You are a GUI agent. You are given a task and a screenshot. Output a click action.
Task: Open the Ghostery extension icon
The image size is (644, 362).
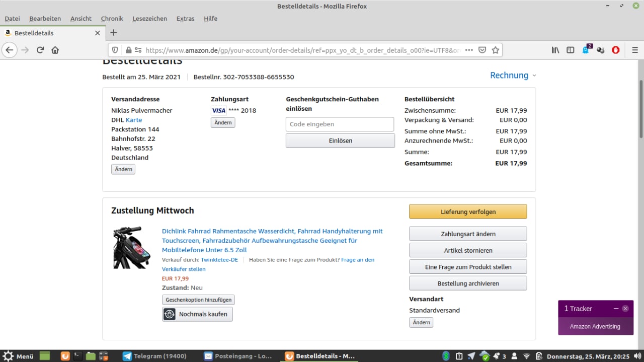586,50
